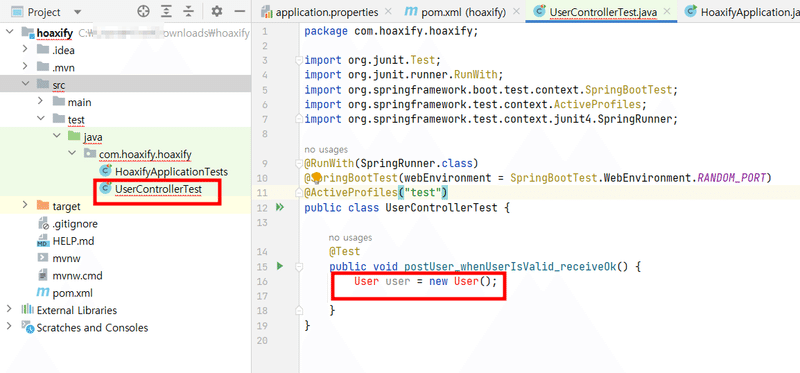Run the UserControllerTest class from gutter
This screenshot has width=800, height=373.
point(279,207)
